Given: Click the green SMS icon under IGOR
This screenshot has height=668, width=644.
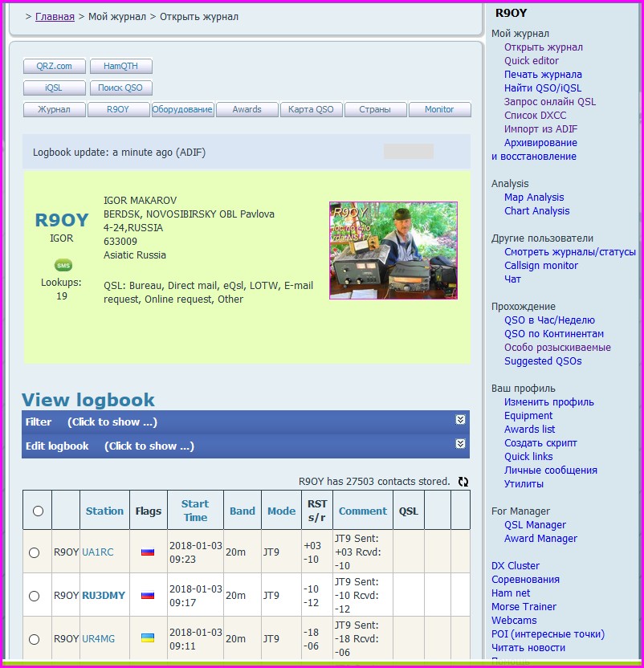Looking at the screenshot, I should click(63, 265).
